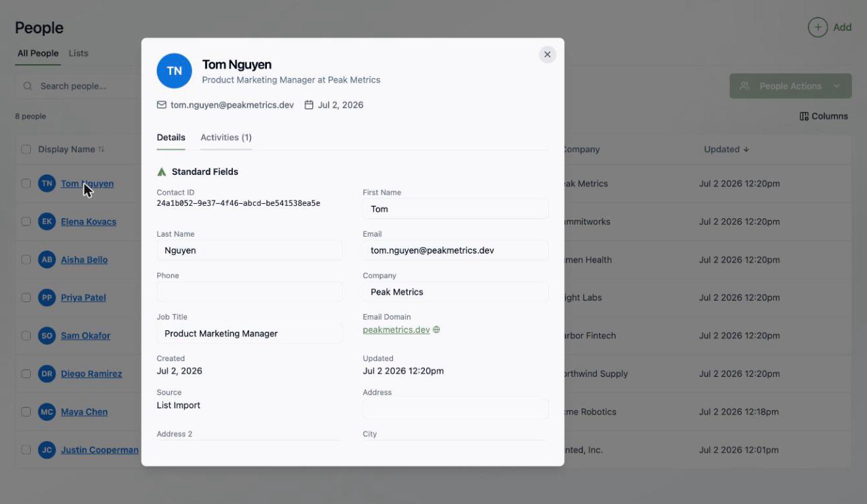Click the Updated column sort arrow
Image resolution: width=867 pixels, height=504 pixels.
[746, 149]
